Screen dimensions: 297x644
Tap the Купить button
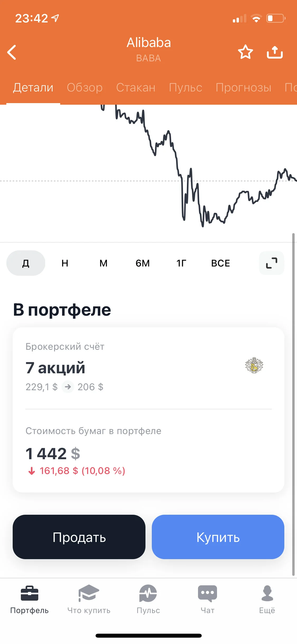(x=218, y=537)
